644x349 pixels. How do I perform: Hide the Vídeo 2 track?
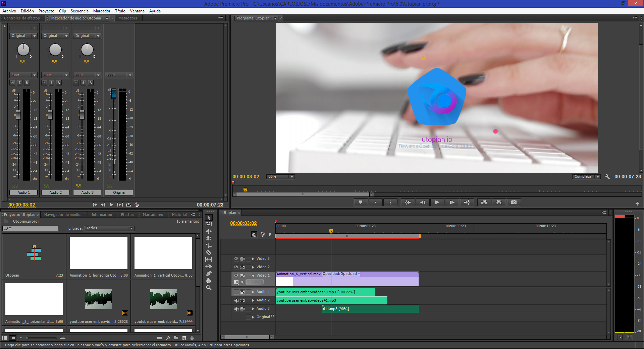(x=236, y=267)
